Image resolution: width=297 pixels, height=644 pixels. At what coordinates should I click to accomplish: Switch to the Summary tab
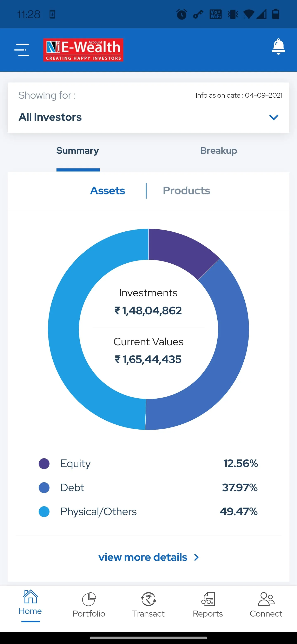(x=78, y=151)
